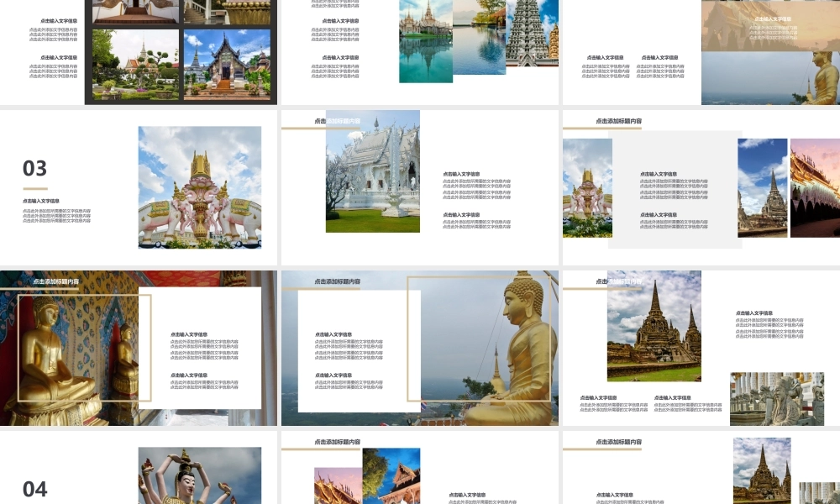Screen dimensions: 840x504
Task: Click the pink elephant statue photo beside "03"
Action: (199, 187)
